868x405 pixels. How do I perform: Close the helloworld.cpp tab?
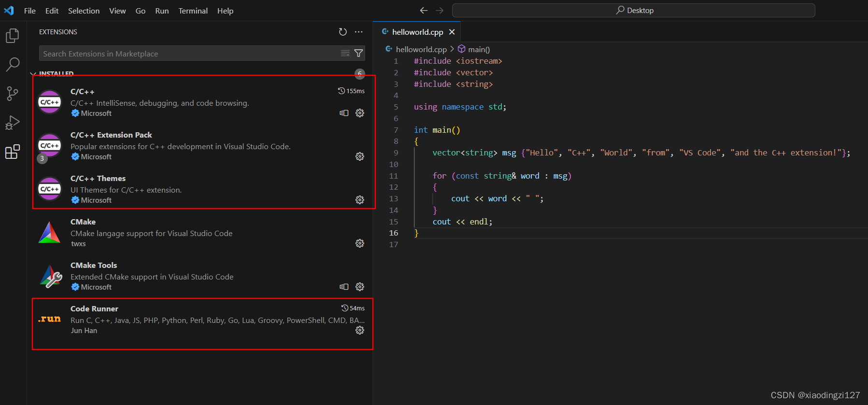point(452,32)
